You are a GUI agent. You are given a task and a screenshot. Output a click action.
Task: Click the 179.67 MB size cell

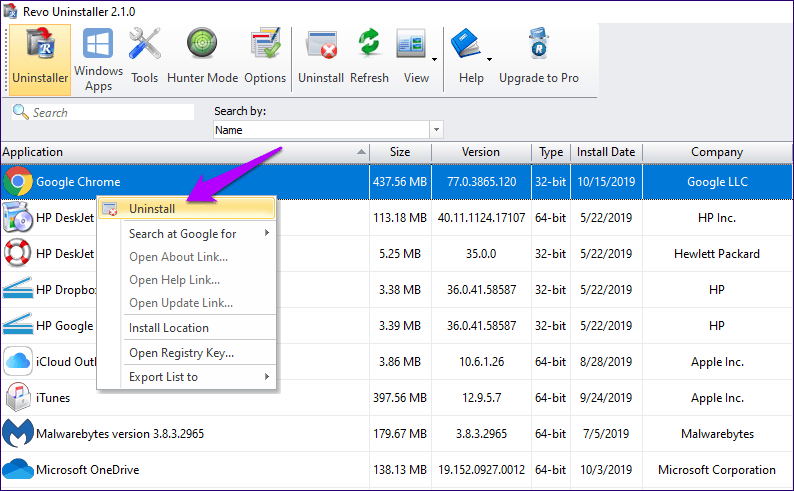[x=400, y=434]
